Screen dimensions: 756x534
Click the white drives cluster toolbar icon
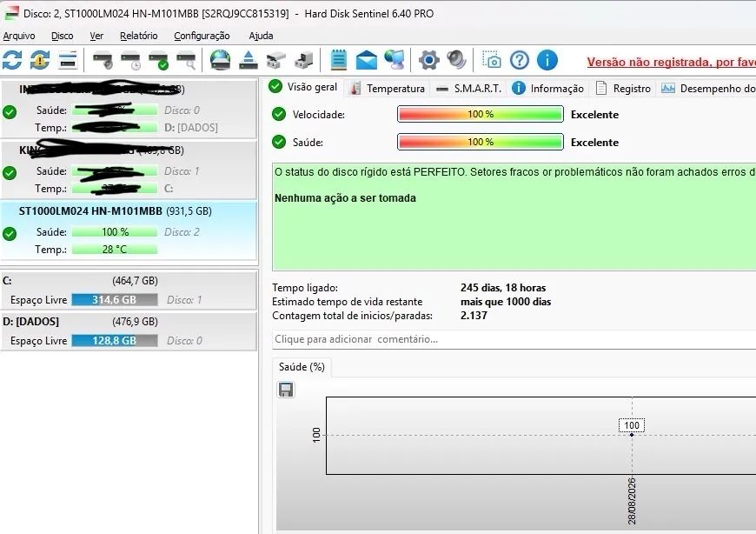coord(276,60)
